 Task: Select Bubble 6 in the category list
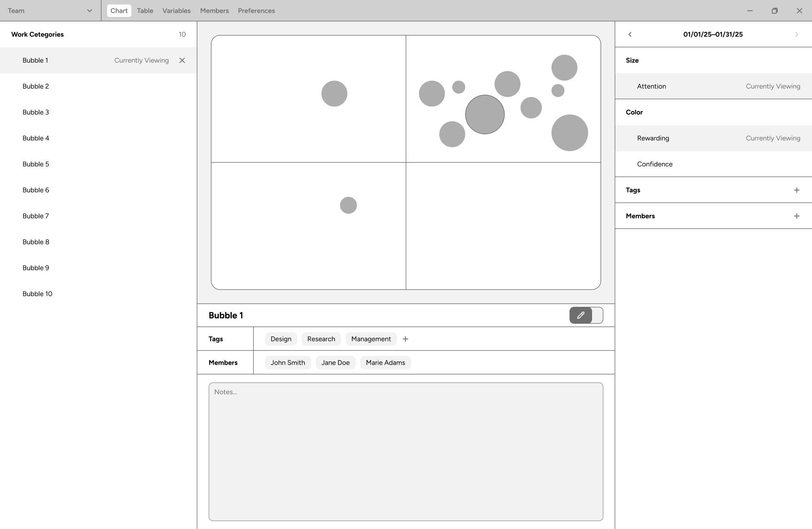(98, 190)
